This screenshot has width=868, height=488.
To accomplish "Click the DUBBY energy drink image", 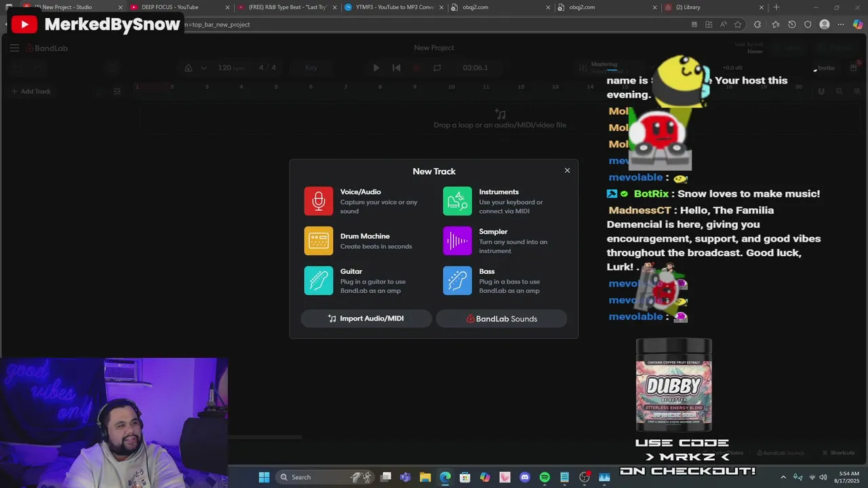I will pos(674,385).
